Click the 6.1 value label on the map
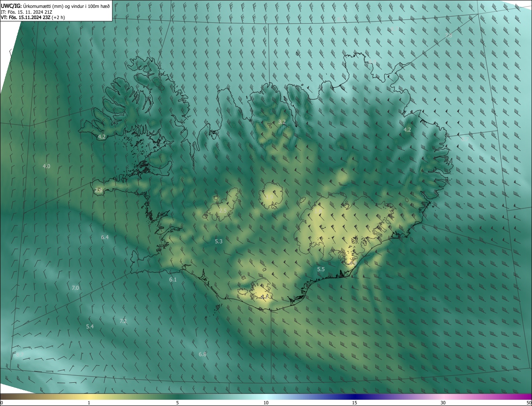This screenshot has height=406, width=532. [173, 280]
